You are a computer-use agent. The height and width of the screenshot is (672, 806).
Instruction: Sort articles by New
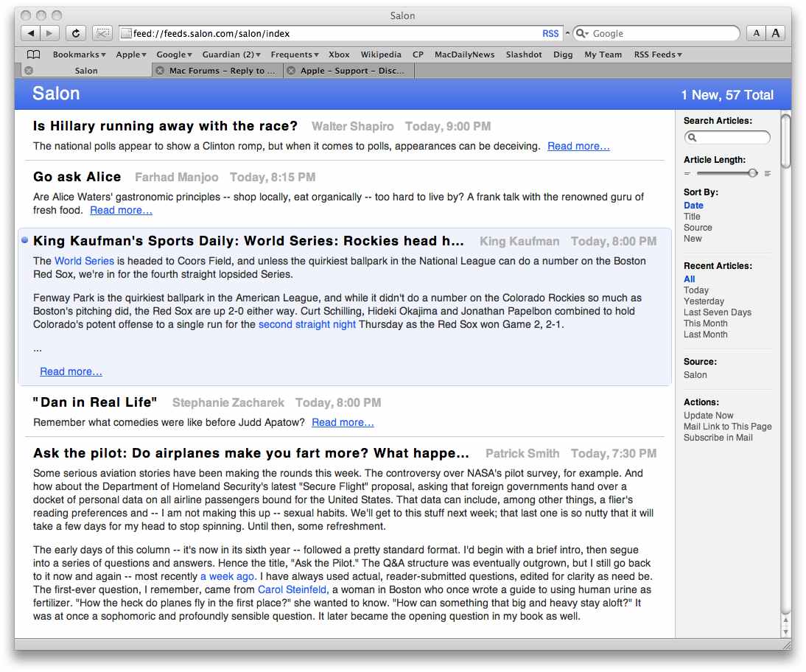pos(693,239)
